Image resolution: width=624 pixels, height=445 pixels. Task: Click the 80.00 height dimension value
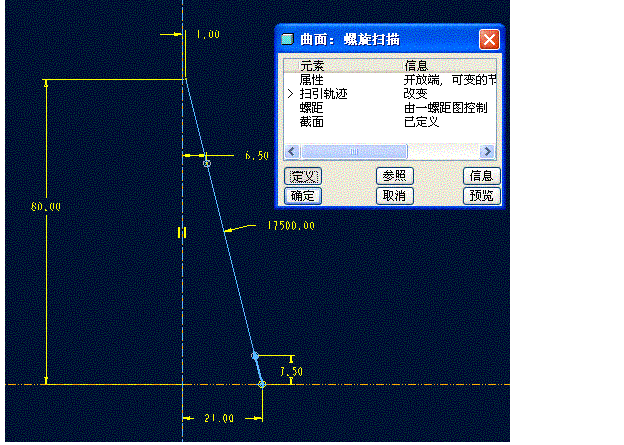pyautogui.click(x=46, y=207)
